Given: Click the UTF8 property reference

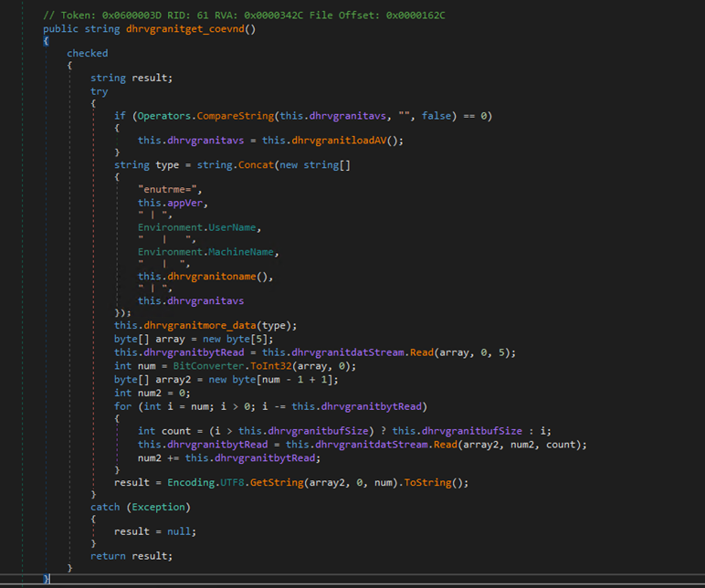Looking at the screenshot, I should (x=232, y=483).
